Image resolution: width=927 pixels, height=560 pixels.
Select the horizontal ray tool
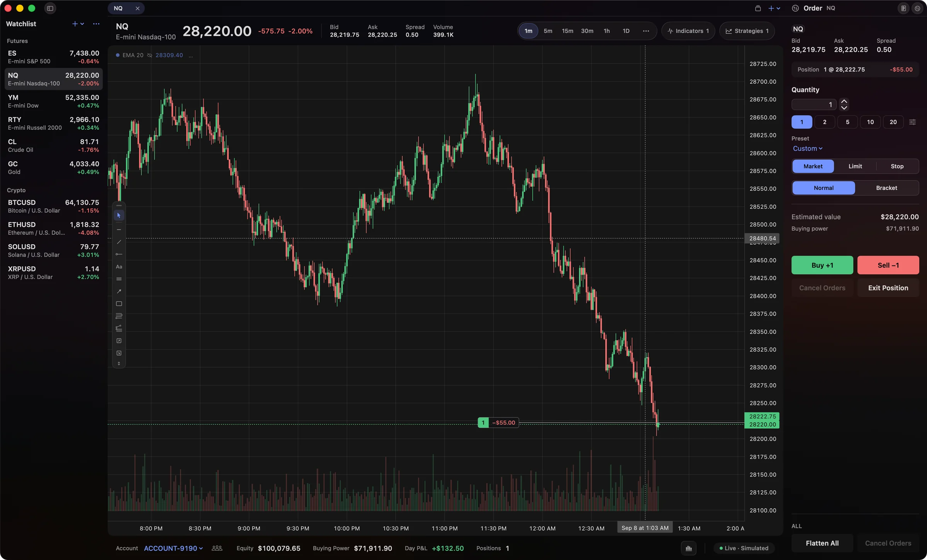click(x=119, y=254)
